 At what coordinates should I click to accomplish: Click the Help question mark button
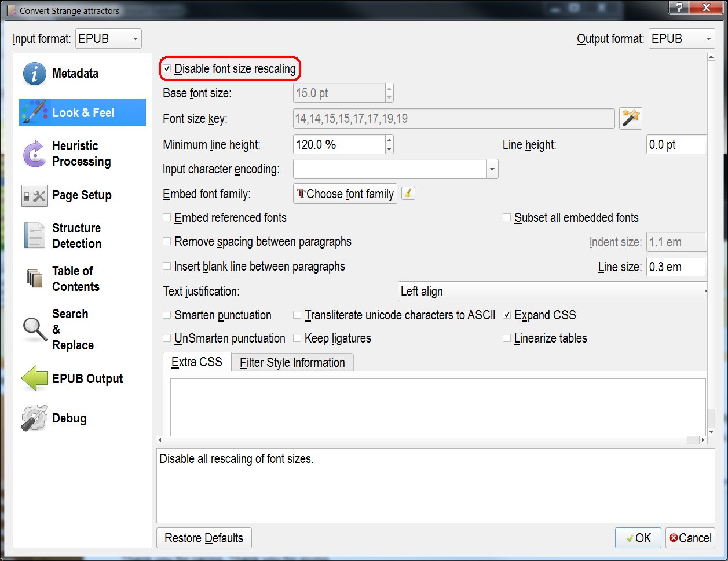pyautogui.click(x=678, y=7)
